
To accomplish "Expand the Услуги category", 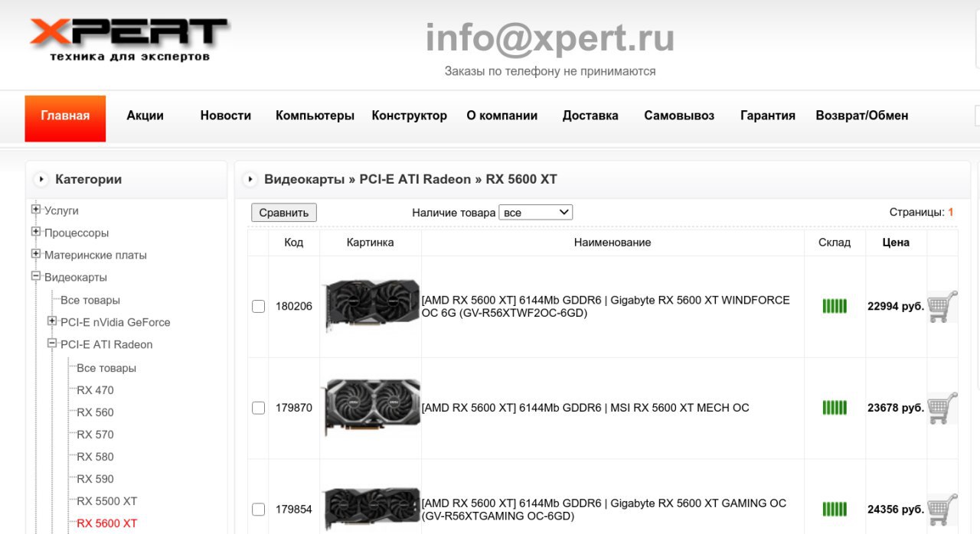I will point(36,210).
